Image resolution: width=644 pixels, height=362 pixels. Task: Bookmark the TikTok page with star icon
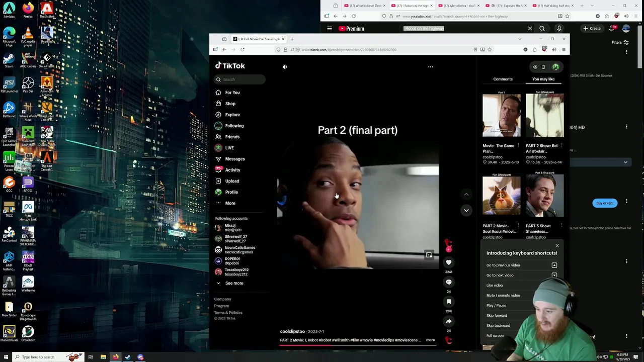click(x=490, y=50)
